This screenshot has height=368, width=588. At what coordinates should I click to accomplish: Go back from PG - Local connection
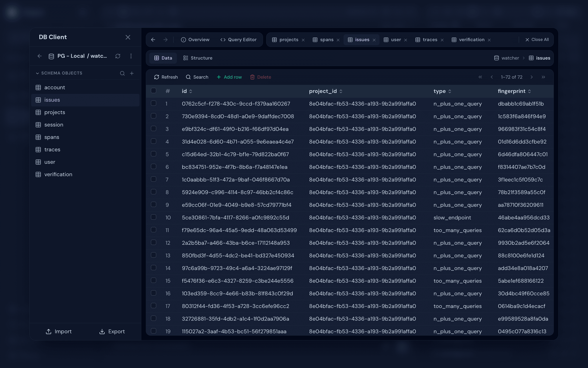(39, 56)
